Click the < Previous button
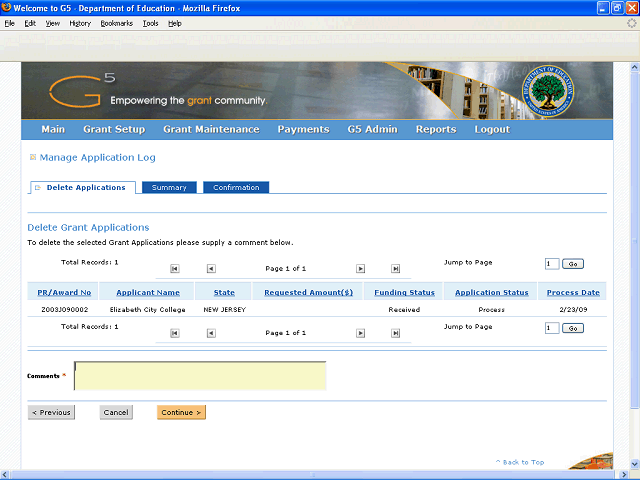 pyautogui.click(x=51, y=412)
